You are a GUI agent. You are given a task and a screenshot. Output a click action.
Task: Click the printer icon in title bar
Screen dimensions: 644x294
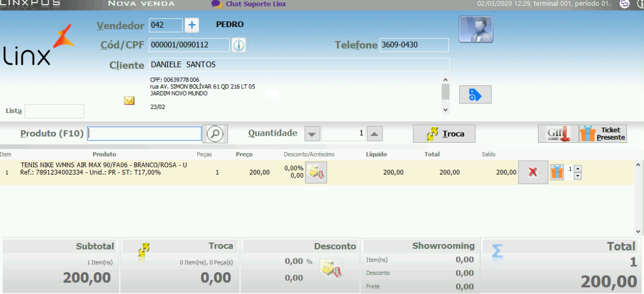[625, 4]
